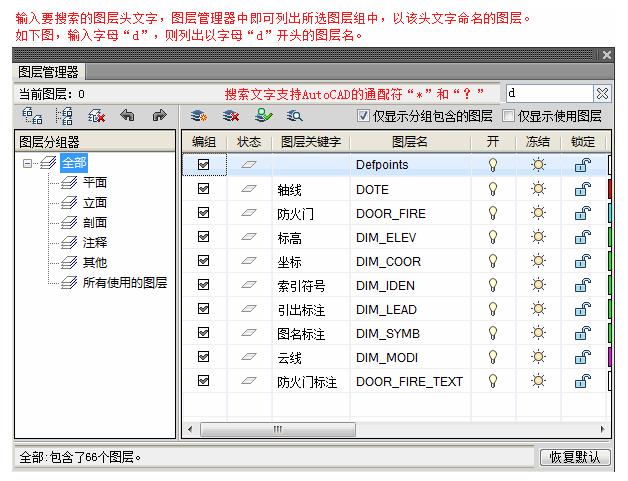Sort by 图层名 column header

tap(409, 142)
